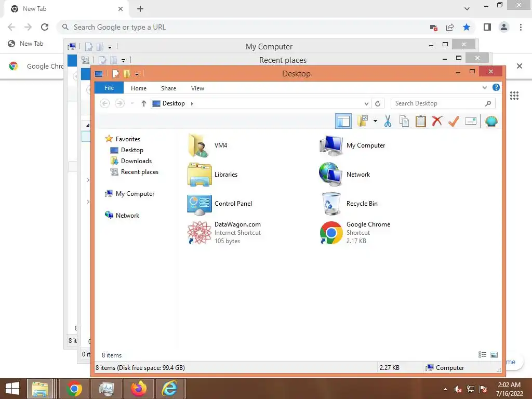The width and height of the screenshot is (532, 399).
Task: Open Firefox from the taskbar
Action: (139, 389)
